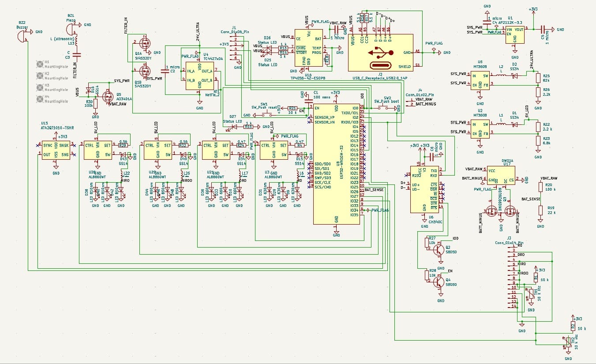Click resistor R27 near transistor Q2
The image size is (596, 364).
pos(426,243)
